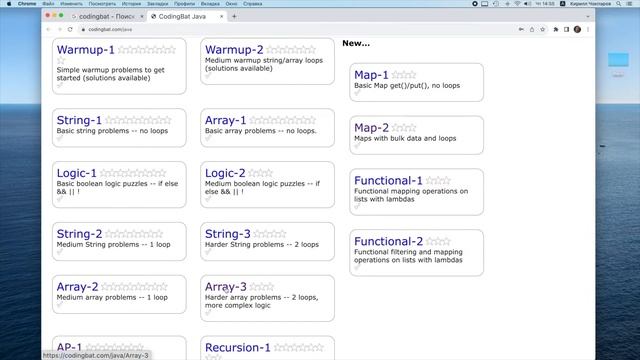Open the volume control in menu bar
This screenshot has height=360, width=640.
(527, 4)
